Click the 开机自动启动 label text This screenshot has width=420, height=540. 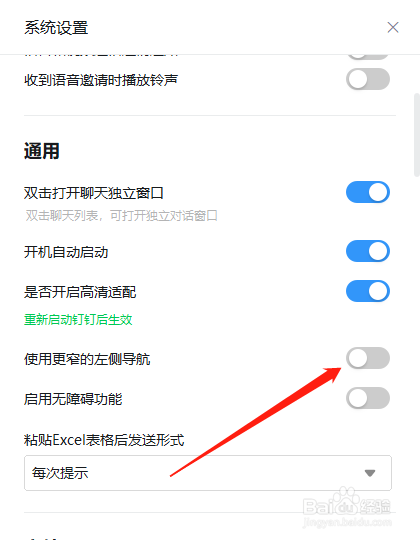(66, 252)
